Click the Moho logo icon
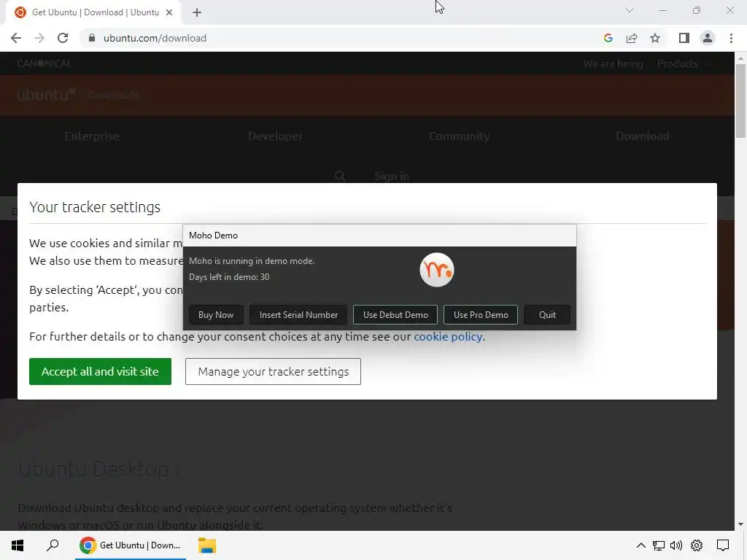747x560 pixels. point(437,270)
